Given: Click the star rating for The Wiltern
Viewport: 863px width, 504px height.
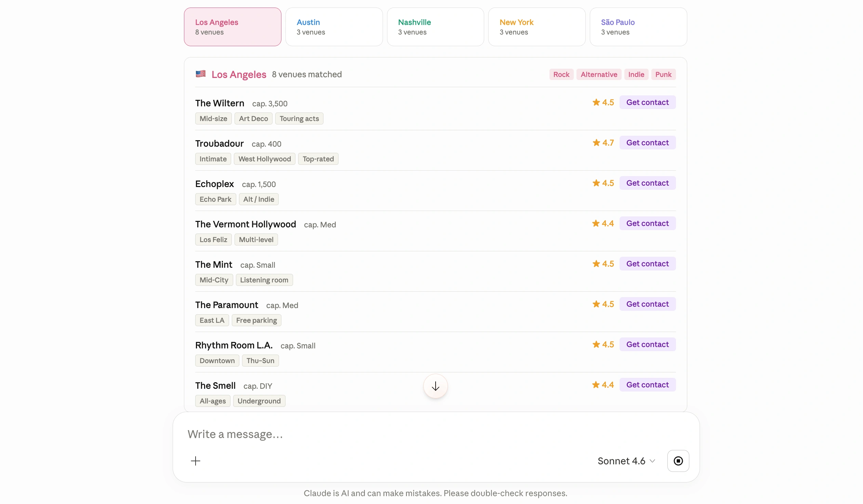Looking at the screenshot, I should point(603,102).
